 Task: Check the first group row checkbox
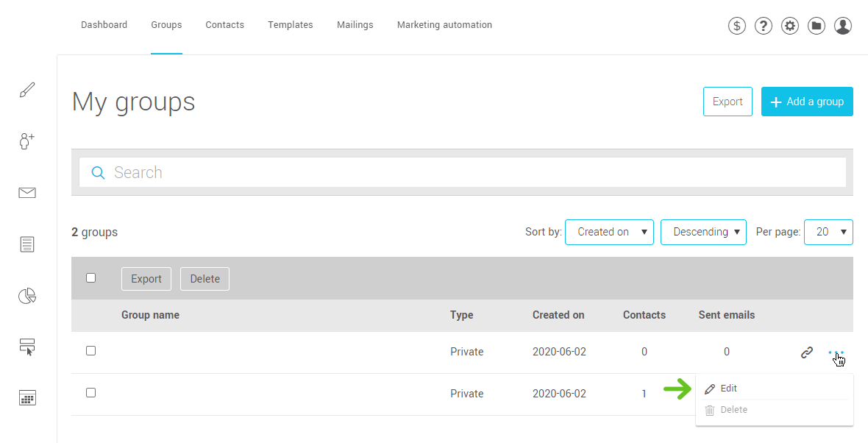point(91,351)
